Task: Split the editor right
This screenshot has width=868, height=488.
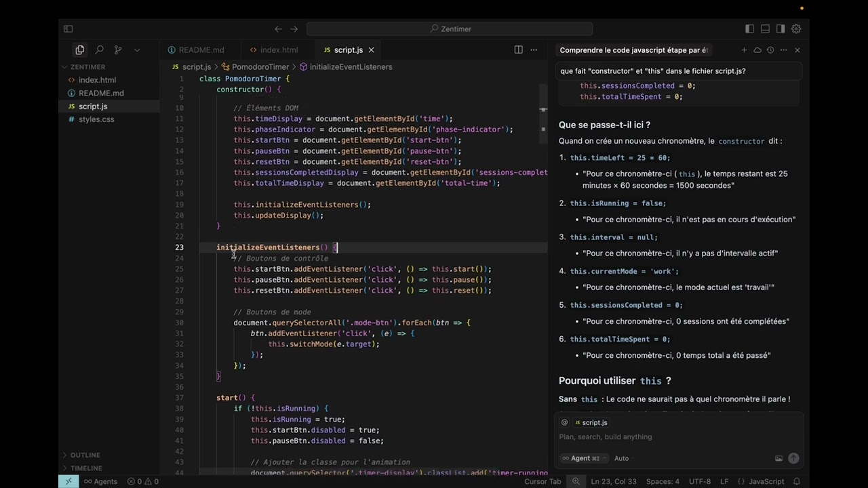Action: coord(518,49)
